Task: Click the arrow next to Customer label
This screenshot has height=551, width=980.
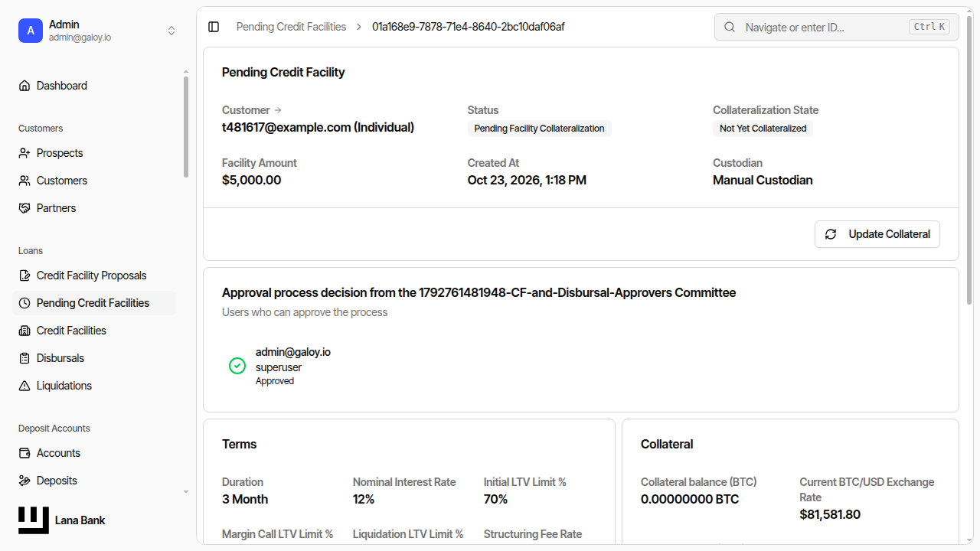Action: (x=278, y=110)
